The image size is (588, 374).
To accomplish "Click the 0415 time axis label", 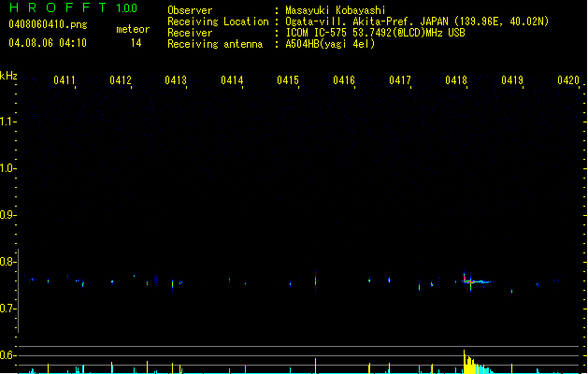I will coord(288,80).
